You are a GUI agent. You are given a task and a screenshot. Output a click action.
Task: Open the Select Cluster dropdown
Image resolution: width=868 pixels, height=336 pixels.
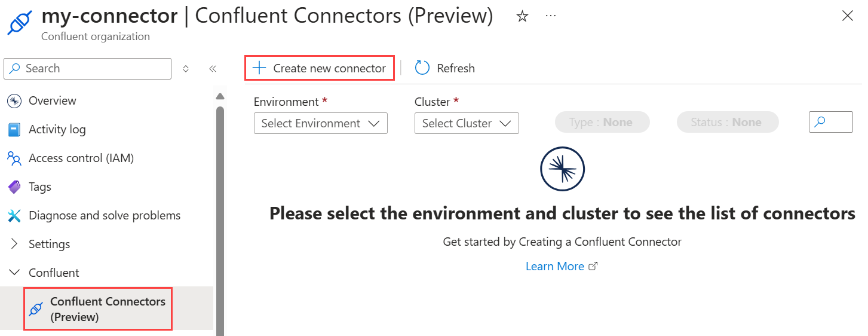(467, 123)
